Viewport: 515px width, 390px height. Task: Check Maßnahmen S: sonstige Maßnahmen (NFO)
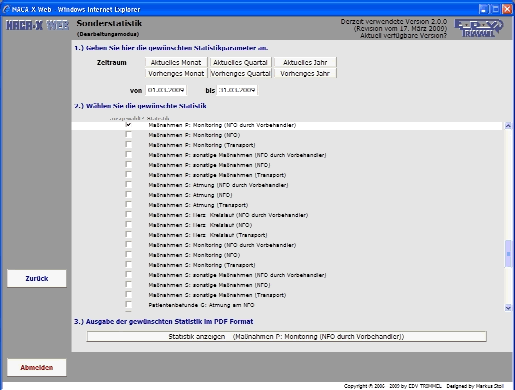coord(129,285)
